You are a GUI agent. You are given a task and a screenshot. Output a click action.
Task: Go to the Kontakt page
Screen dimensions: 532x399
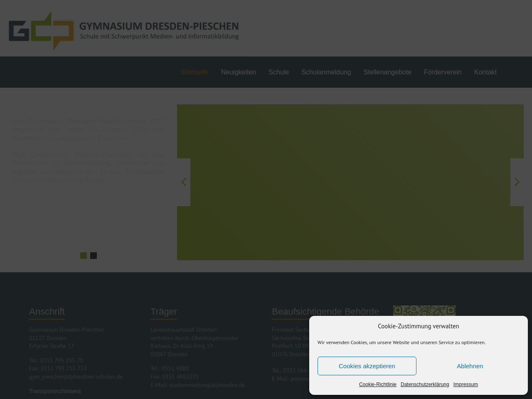click(x=485, y=72)
